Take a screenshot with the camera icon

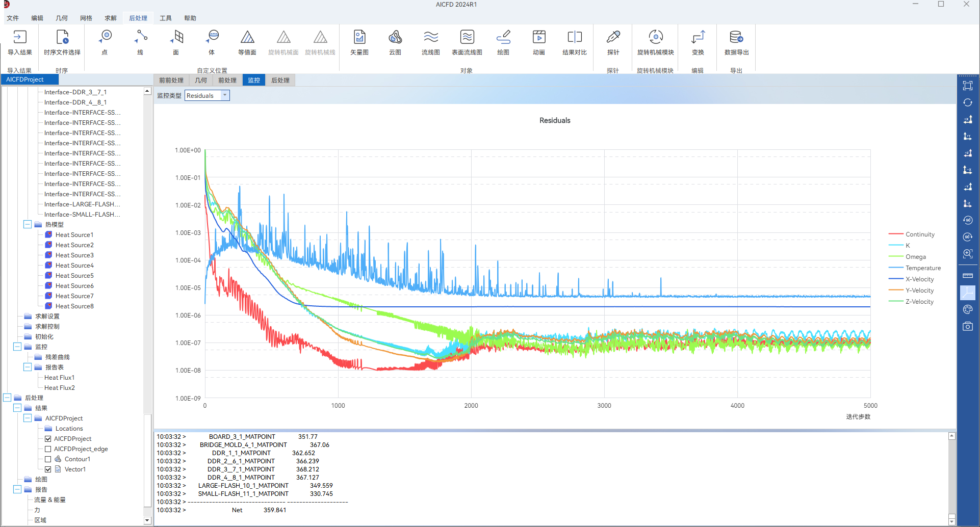pos(968,326)
